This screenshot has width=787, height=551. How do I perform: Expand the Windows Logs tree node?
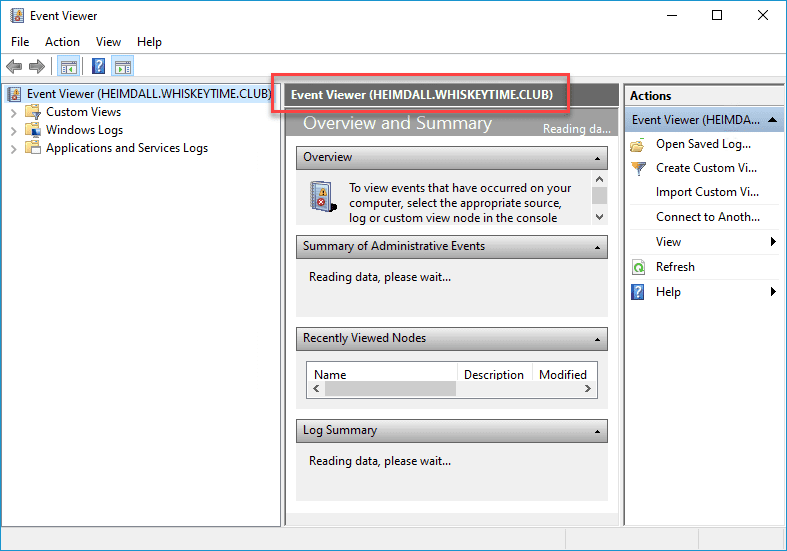tap(14, 131)
